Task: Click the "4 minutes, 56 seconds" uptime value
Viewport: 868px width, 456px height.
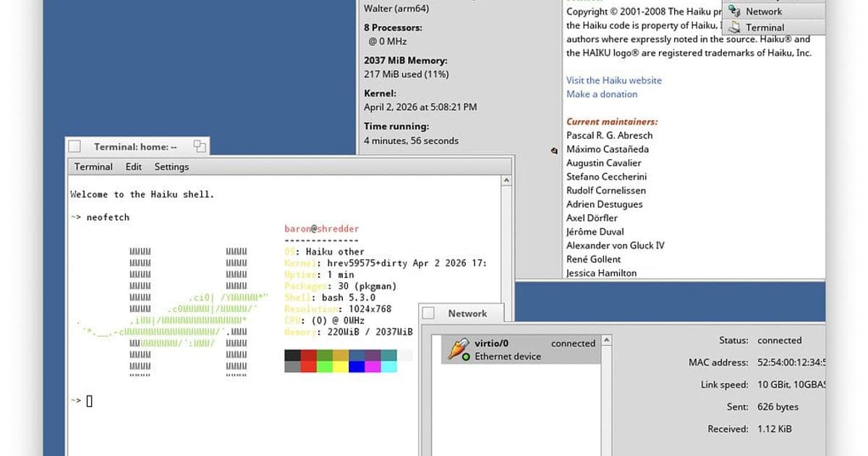Action: tap(411, 140)
